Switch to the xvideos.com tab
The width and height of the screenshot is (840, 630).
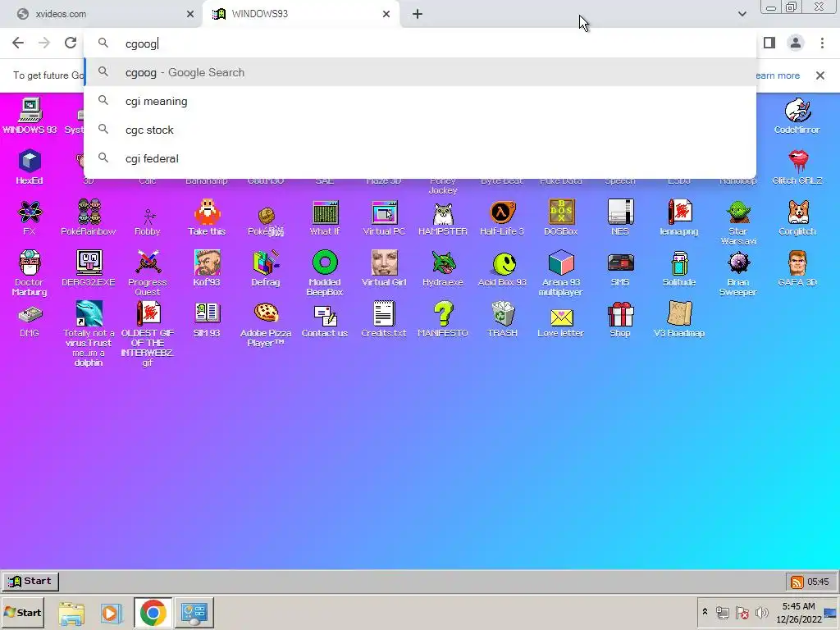click(x=101, y=14)
